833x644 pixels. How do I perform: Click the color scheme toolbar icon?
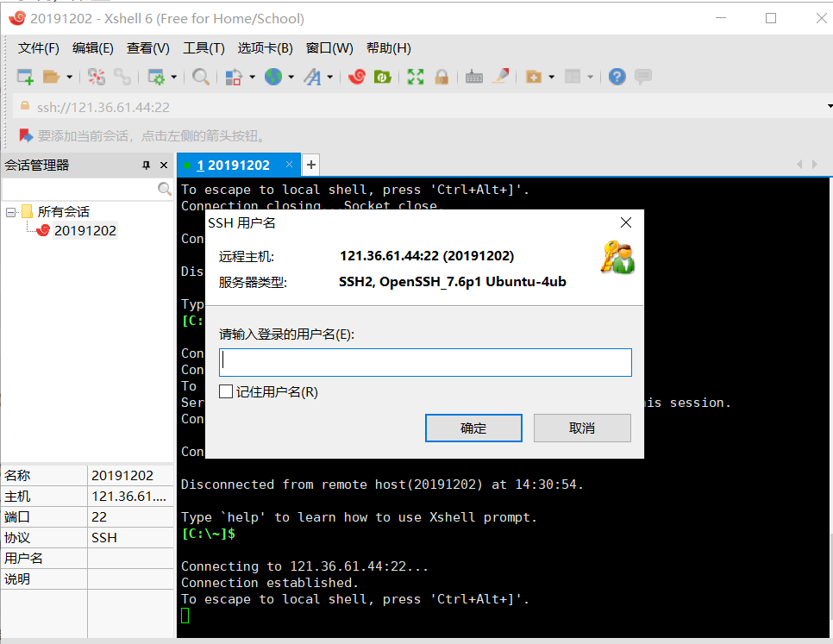pyautogui.click(x=234, y=77)
